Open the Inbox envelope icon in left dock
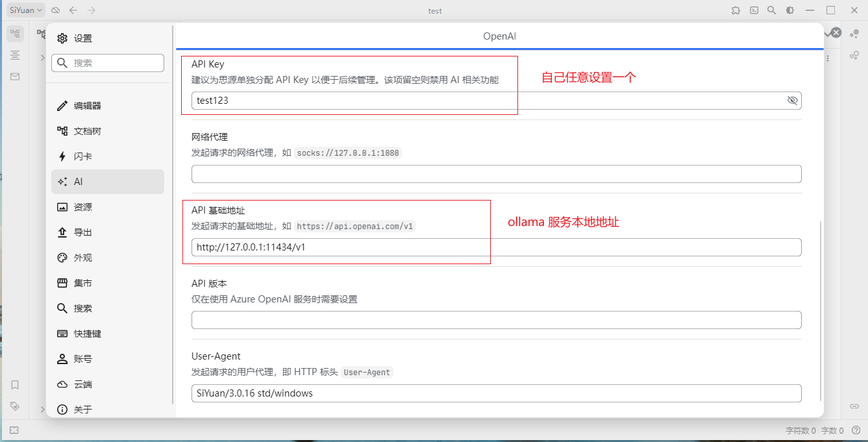Screen dimensions: 868x442 [15, 77]
